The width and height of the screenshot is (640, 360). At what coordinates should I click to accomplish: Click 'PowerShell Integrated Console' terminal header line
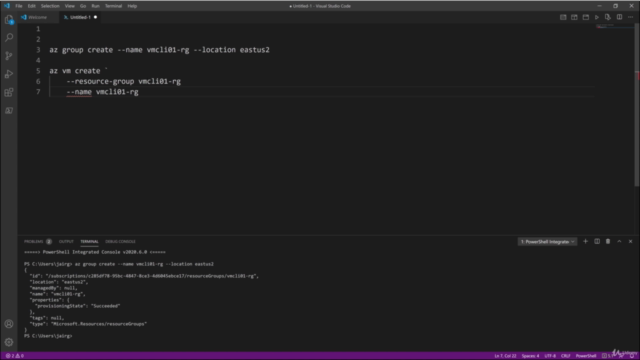point(95,252)
